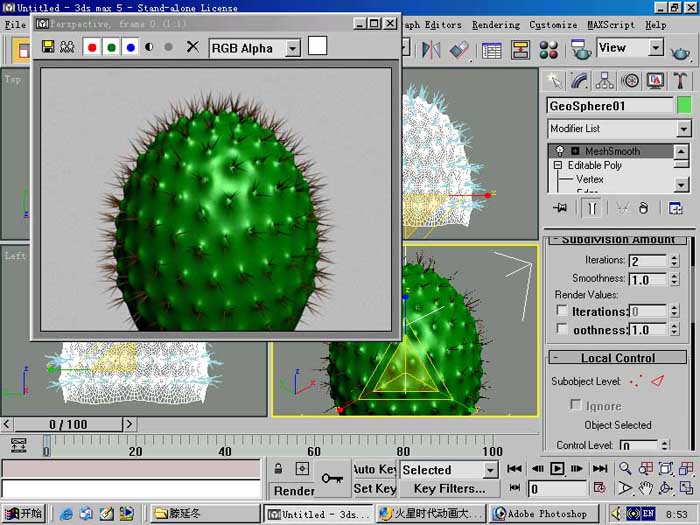Click the Quick Render teapot icon
Image resolution: width=700 pixels, height=525 pixels.
coord(680,52)
